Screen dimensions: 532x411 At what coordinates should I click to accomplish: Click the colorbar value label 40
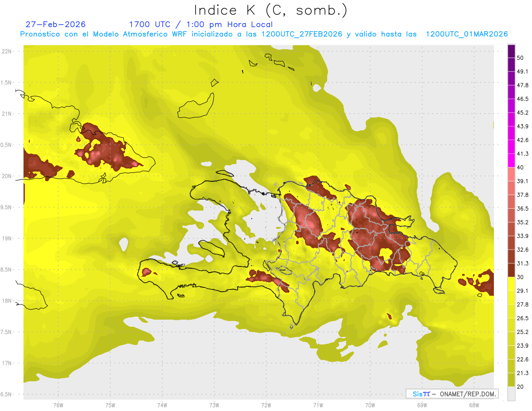(x=521, y=168)
